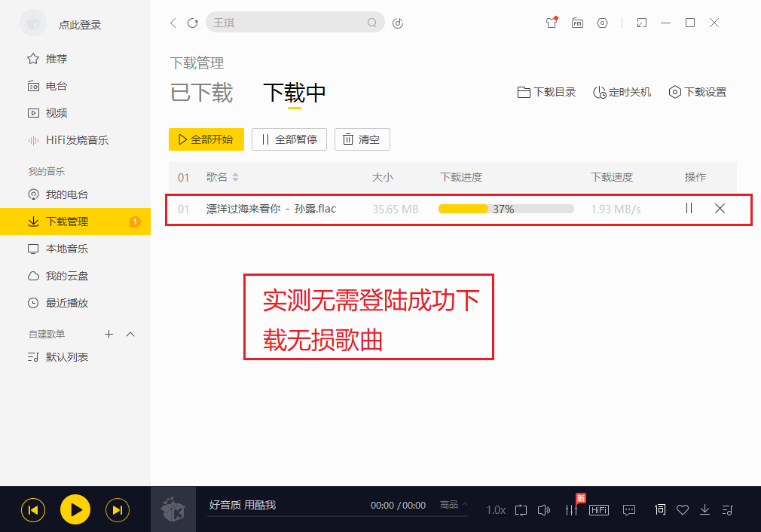Screen dimensions: 761x532
Task: Click the 下载速度 column header
Action: [x=612, y=177]
